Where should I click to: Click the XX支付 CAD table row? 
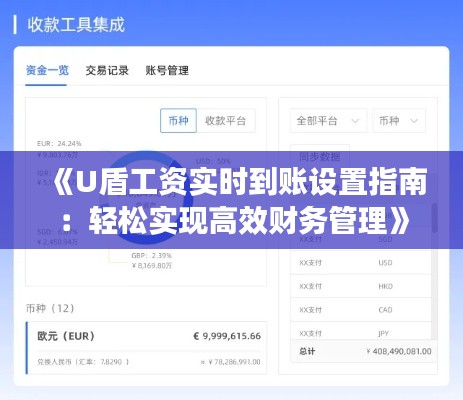point(361,310)
